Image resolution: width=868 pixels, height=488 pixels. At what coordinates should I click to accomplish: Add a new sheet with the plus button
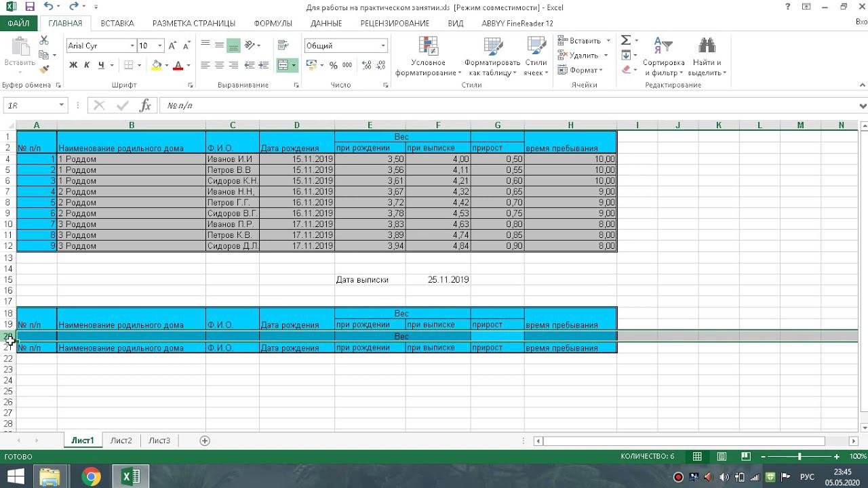tap(205, 441)
